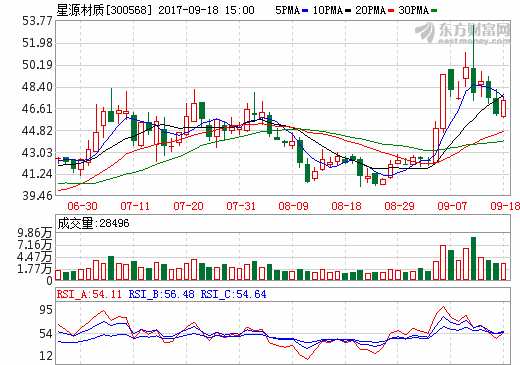The height and width of the screenshot is (365, 520).
Task: Click the 51.98 price axis label
Action: click(37, 43)
